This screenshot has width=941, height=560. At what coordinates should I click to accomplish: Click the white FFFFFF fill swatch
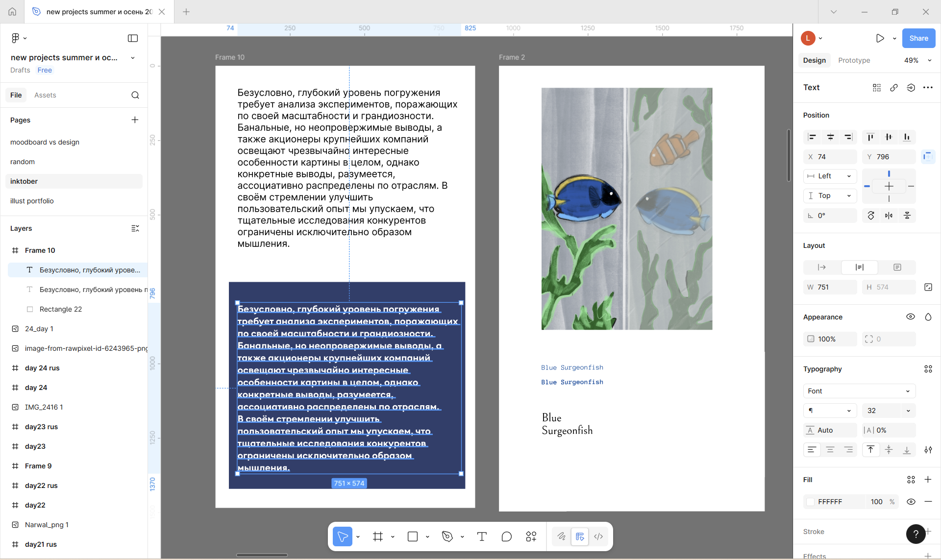(x=811, y=502)
